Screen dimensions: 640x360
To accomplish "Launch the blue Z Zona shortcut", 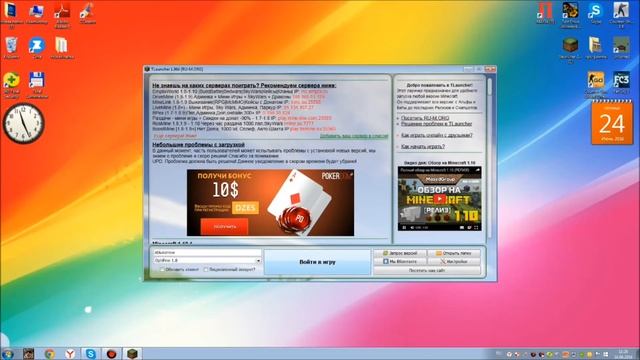I will (36, 47).
